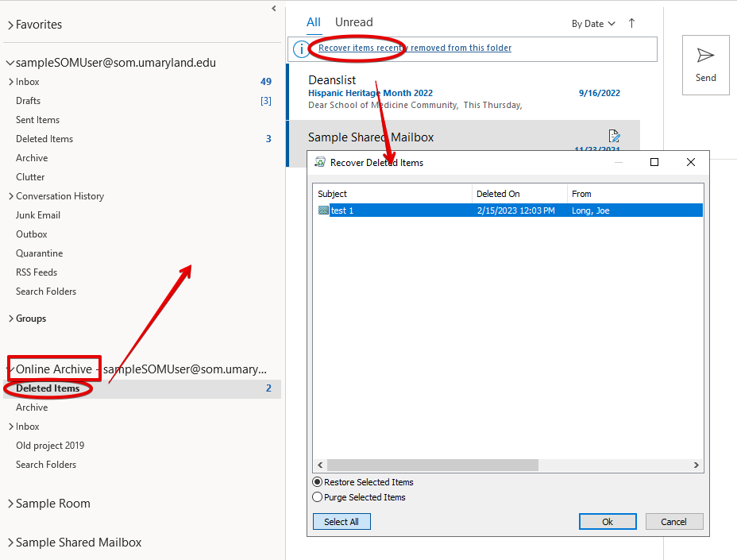This screenshot has width=737, height=560.
Task: Expand the Favorites section
Action: click(10, 25)
